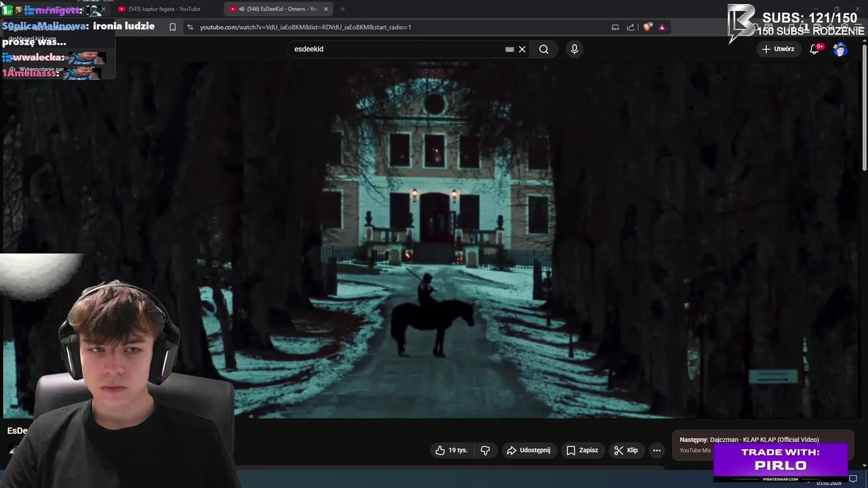The width and height of the screenshot is (868, 488).
Task: Share the video via Udostępnij
Action: pyautogui.click(x=528, y=450)
